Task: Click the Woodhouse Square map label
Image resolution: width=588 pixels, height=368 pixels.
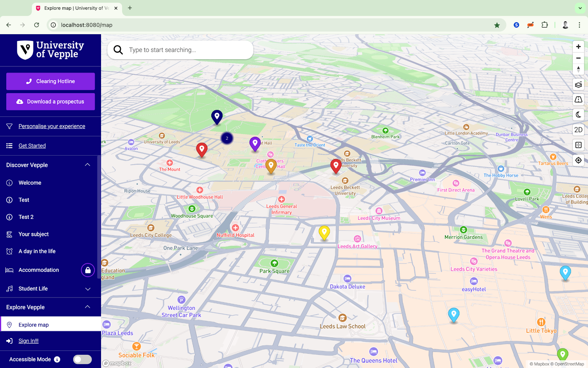Action: coord(192,216)
